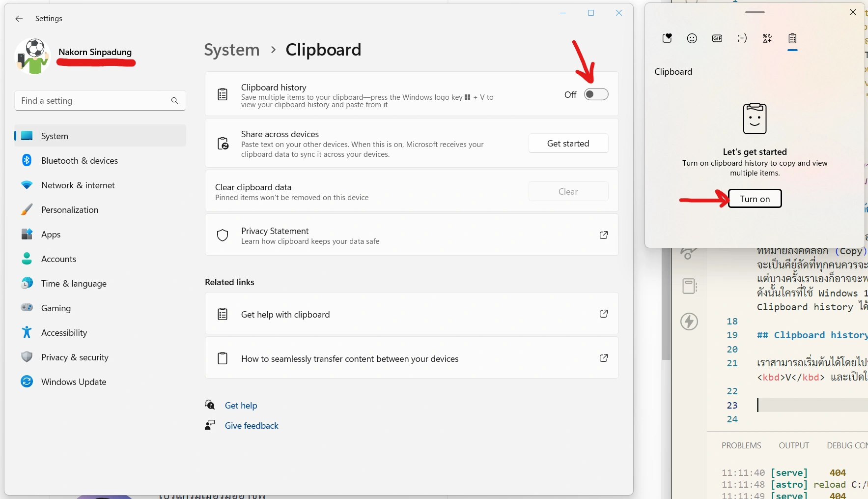Click the Get help headset icon

[210, 405]
